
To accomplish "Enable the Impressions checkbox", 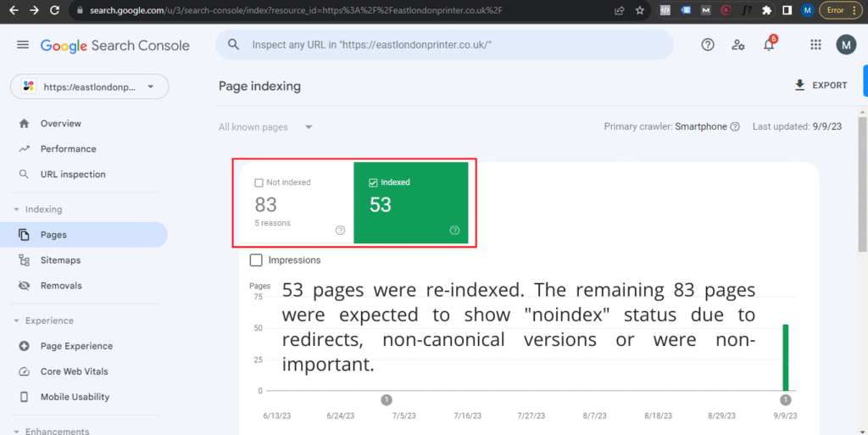I will [256, 260].
